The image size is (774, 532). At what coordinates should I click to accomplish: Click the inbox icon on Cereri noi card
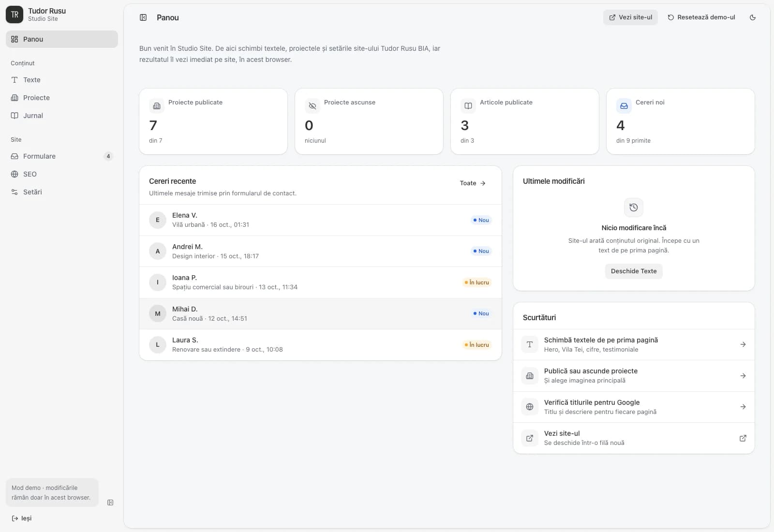point(624,106)
